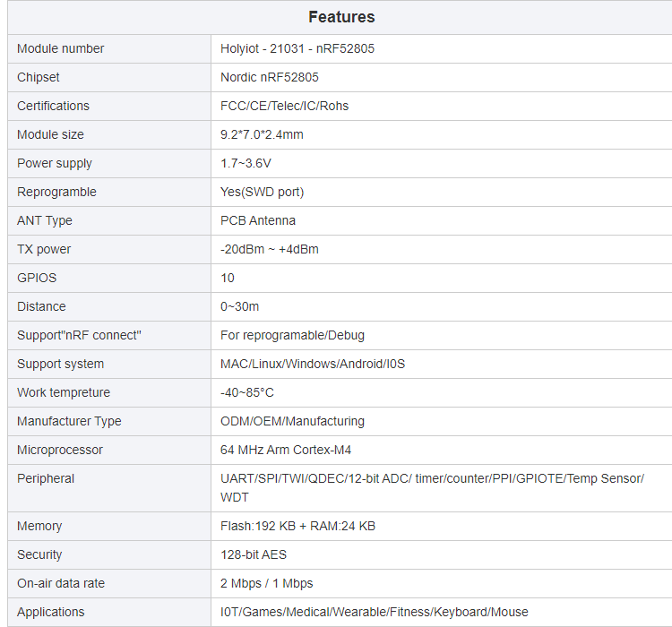Image resolution: width=672 pixels, height=627 pixels.
Task: Select the 'Applications' label
Action: click(x=51, y=613)
